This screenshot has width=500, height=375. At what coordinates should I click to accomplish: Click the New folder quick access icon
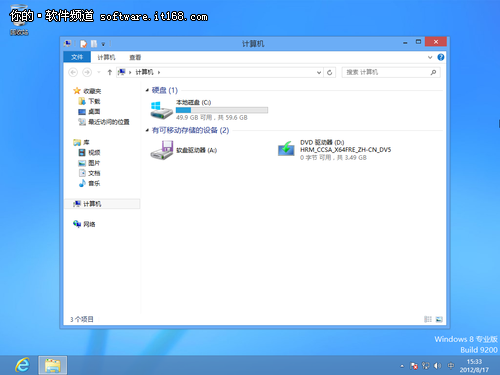(94, 44)
